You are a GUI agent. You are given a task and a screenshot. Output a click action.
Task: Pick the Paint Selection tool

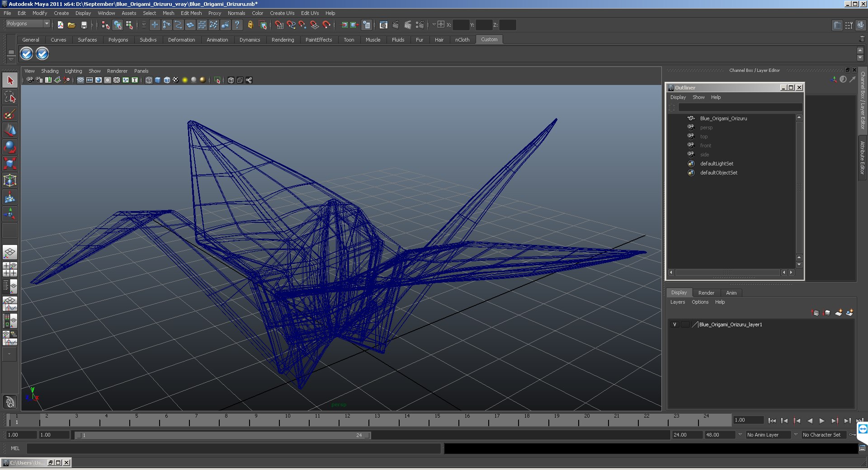[10, 114]
